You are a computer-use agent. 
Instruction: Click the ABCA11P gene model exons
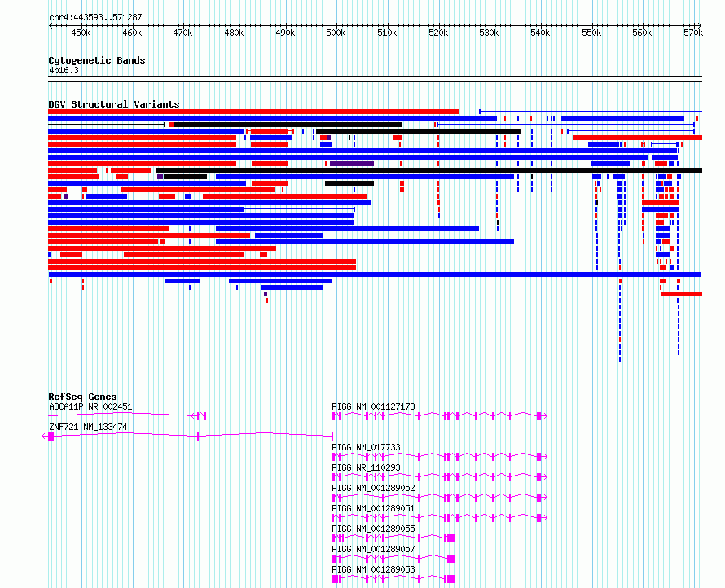click(201, 416)
